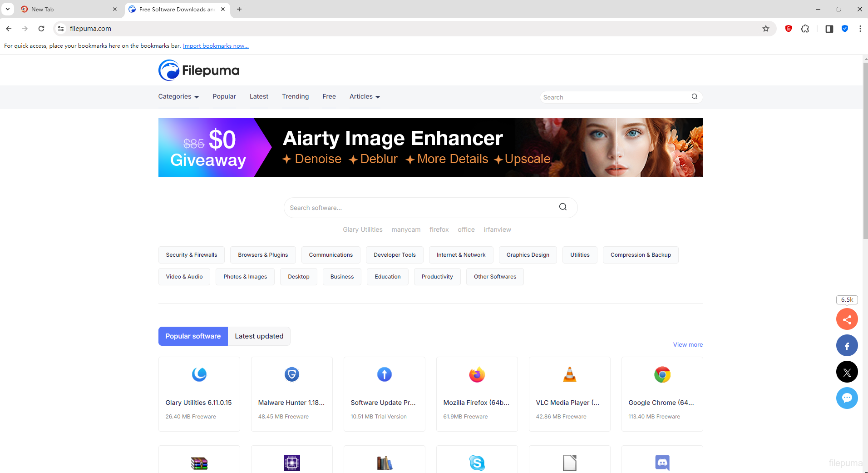Bookmark this page with the star icon
The image size is (868, 473).
click(x=766, y=29)
